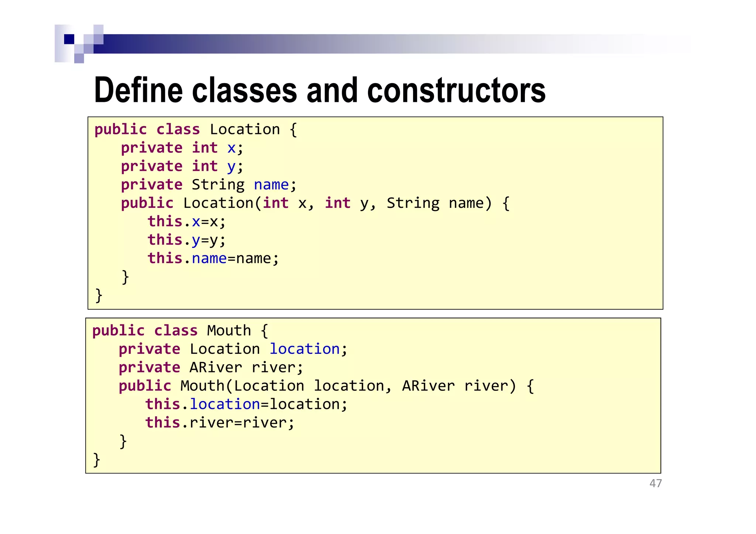The height and width of the screenshot is (534, 756).
Task: Click the line 'public class Location {'
Action: [196, 130]
